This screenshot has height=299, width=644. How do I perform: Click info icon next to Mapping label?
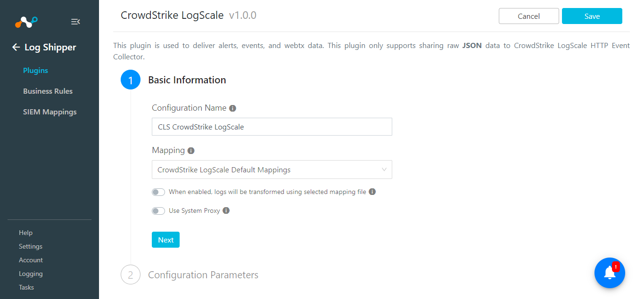point(191,151)
